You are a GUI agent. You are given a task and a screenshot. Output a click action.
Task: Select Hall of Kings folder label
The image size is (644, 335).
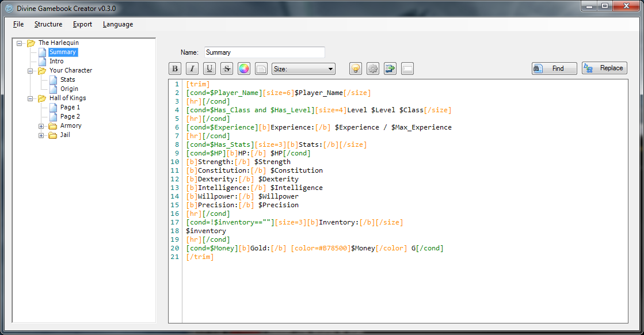click(x=68, y=98)
